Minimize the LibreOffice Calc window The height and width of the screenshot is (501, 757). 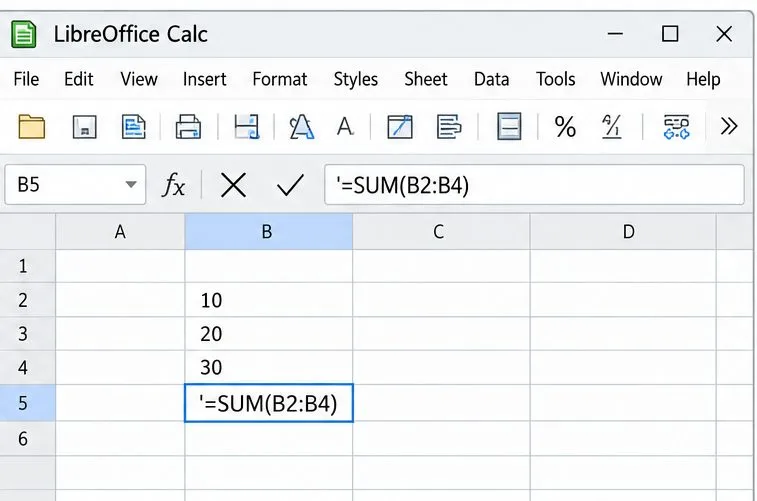click(x=615, y=34)
